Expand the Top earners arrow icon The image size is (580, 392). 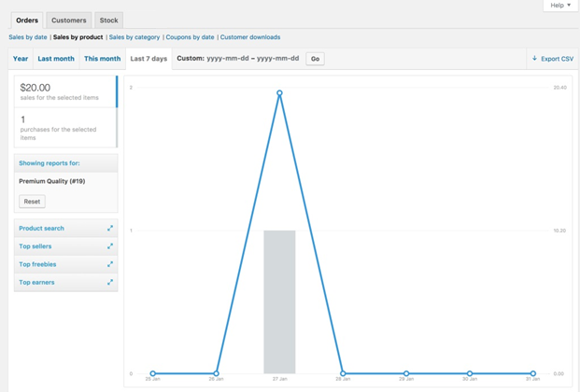110,282
